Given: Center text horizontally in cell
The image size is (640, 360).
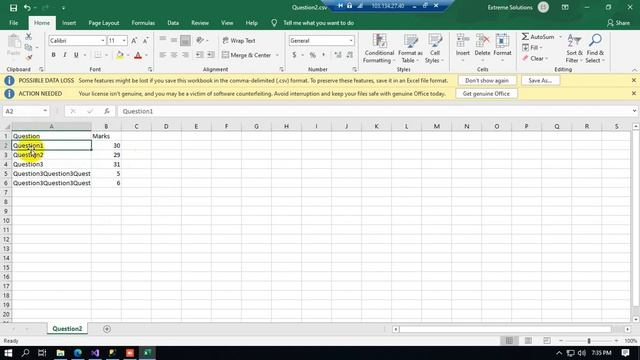Looking at the screenshot, I should pos(174,55).
